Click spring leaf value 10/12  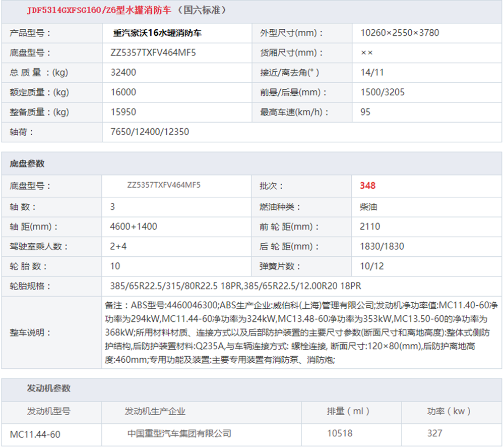coord(372,266)
